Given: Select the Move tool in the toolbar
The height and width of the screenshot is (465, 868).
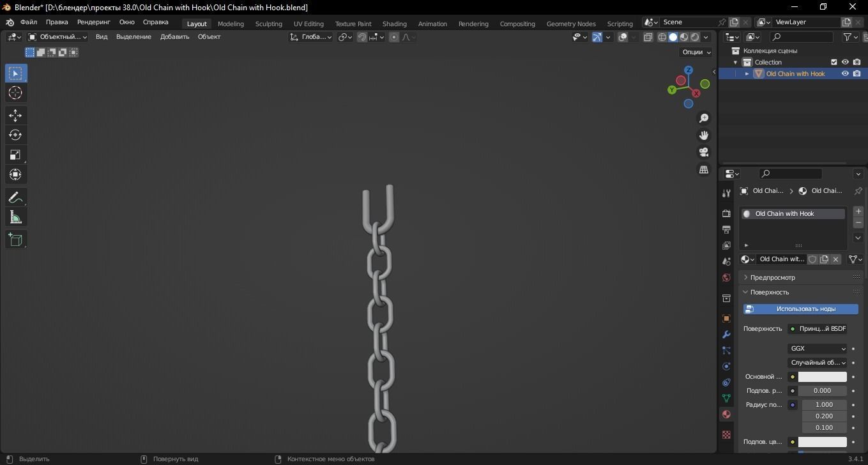Looking at the screenshot, I should (x=15, y=116).
